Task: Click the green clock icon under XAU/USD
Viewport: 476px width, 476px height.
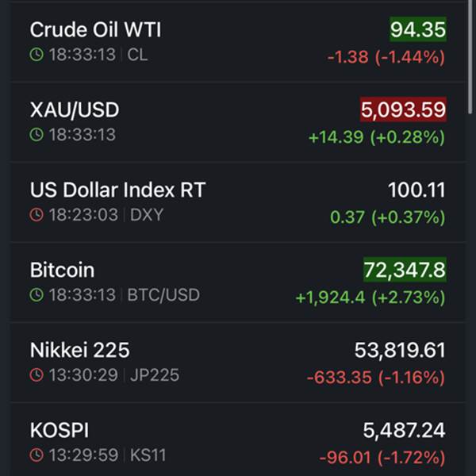Action: pos(36,135)
